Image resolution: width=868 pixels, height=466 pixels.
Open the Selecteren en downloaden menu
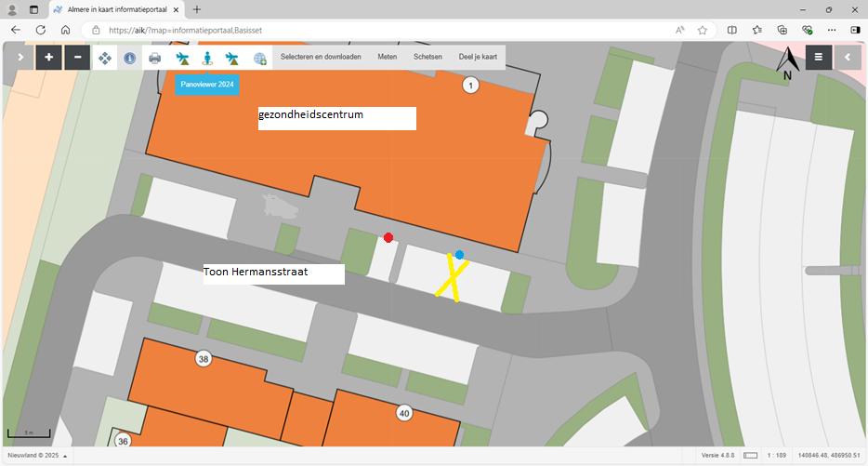click(321, 58)
